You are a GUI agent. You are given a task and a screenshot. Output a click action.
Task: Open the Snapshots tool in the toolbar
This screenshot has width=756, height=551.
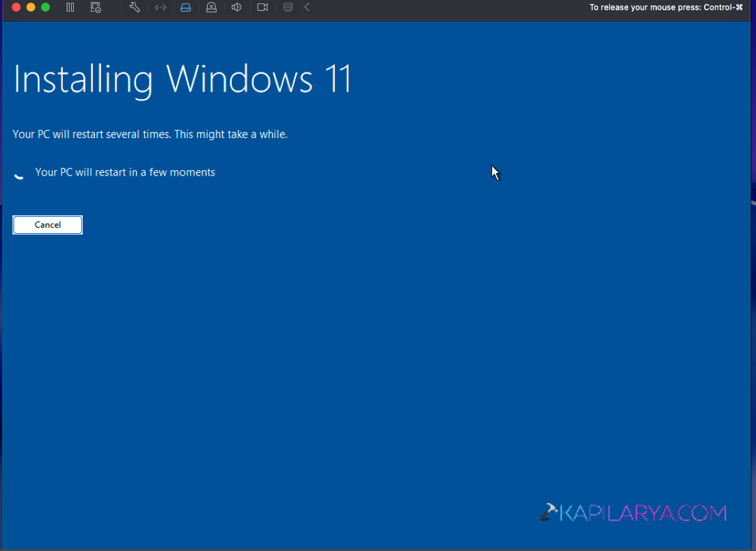[96, 8]
